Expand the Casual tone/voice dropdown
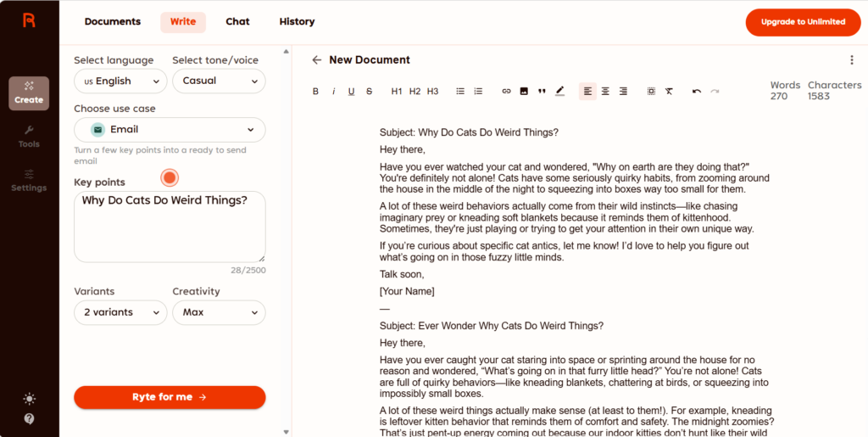The width and height of the screenshot is (868, 437). click(x=219, y=81)
